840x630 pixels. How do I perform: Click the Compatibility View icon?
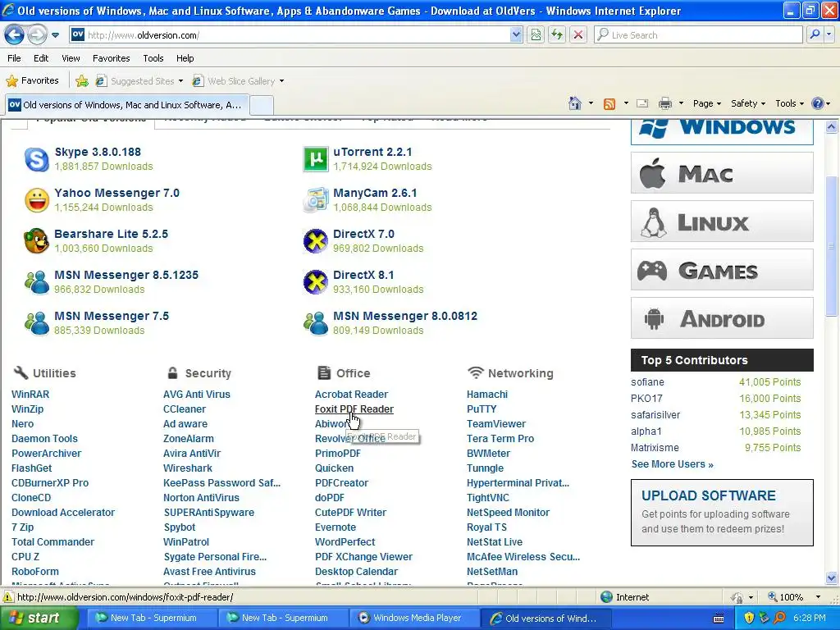click(x=536, y=35)
